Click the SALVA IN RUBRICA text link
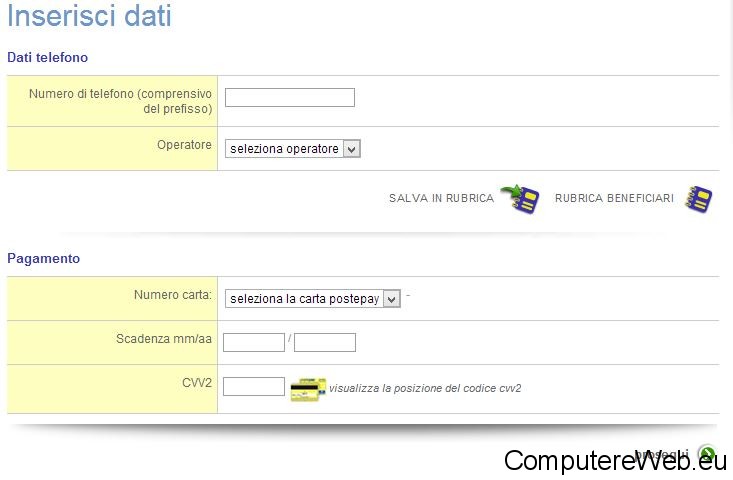 (441, 198)
